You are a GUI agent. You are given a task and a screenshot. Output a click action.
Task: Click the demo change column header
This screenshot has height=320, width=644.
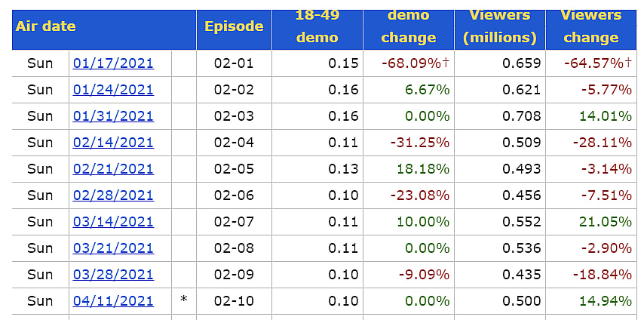pyautogui.click(x=408, y=26)
